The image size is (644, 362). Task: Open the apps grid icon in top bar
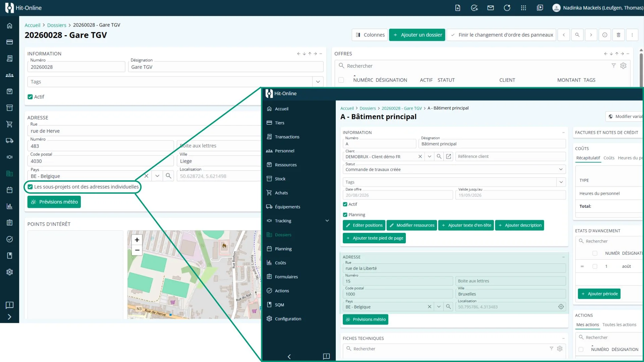pyautogui.click(x=523, y=8)
